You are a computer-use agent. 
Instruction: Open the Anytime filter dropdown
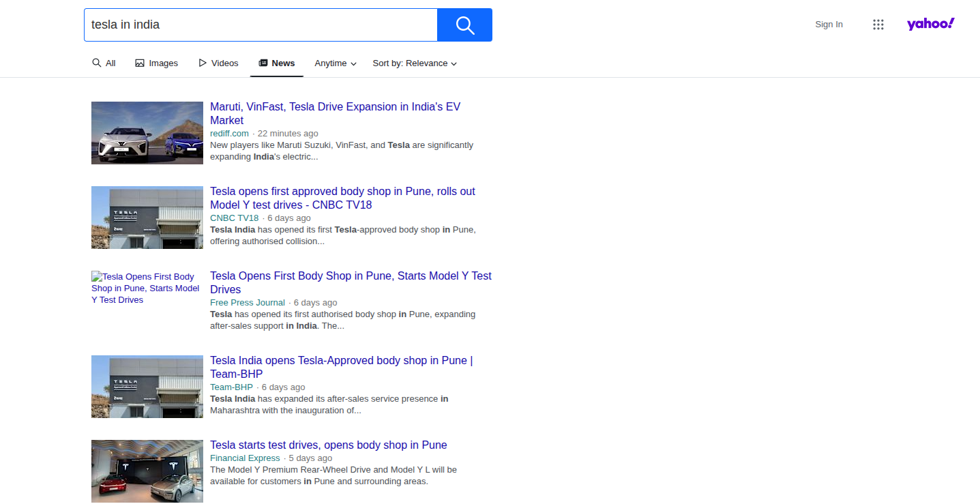[336, 63]
